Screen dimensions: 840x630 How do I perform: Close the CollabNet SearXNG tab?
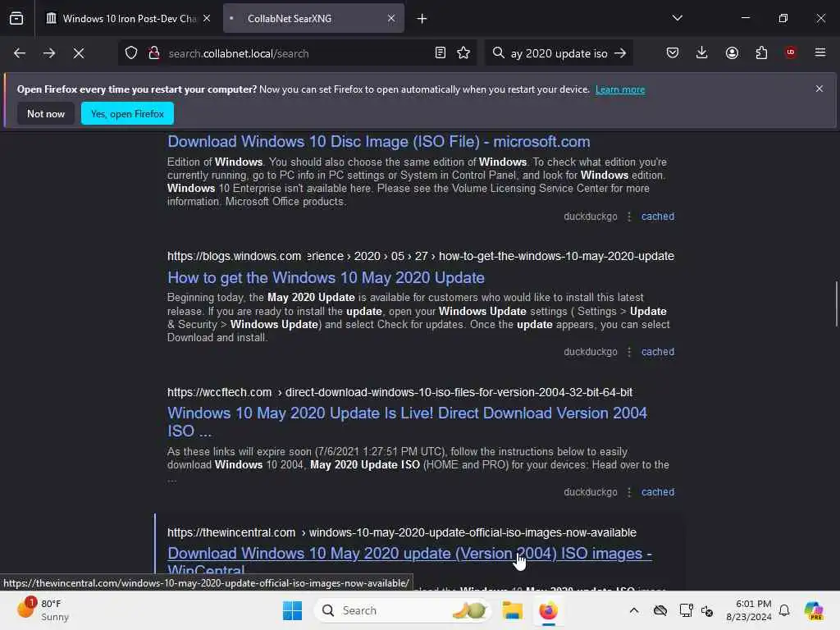point(391,18)
